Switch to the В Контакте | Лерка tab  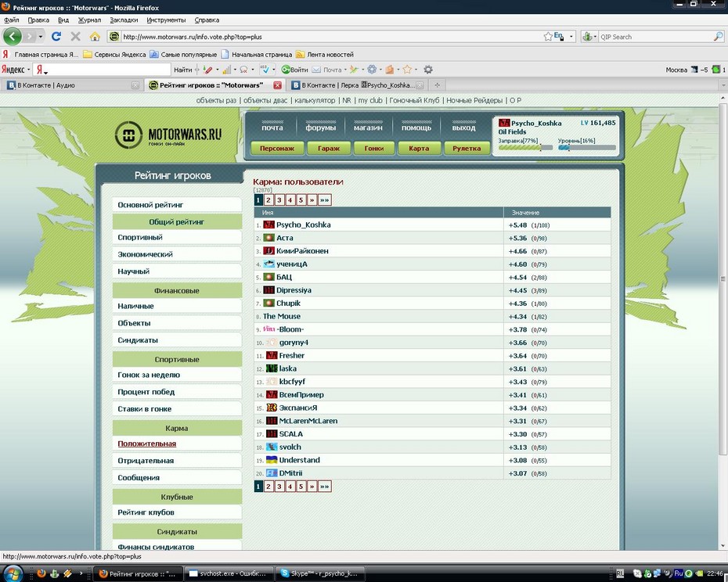pos(357,85)
